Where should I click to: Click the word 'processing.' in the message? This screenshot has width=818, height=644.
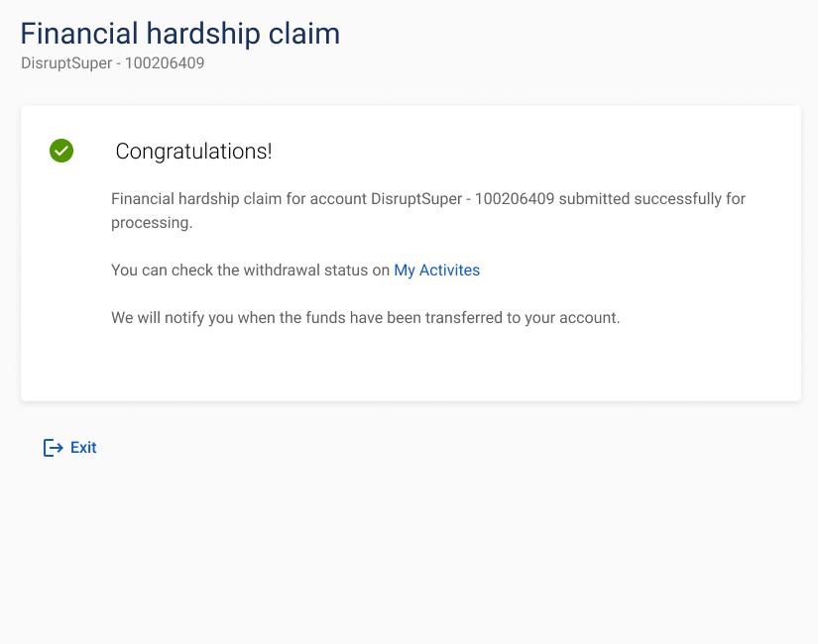pyautogui.click(x=152, y=223)
